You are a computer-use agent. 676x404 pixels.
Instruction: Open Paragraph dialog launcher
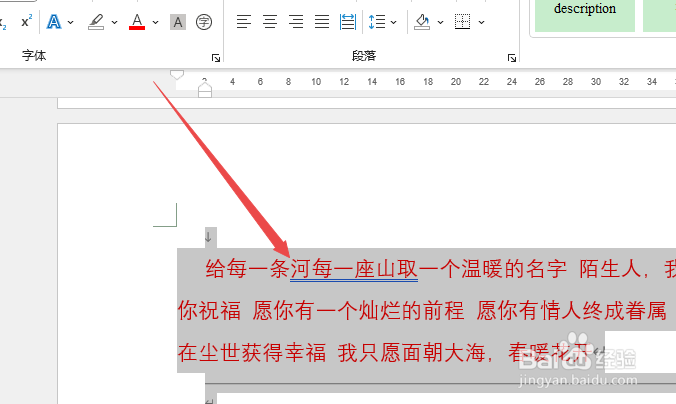pos(512,58)
